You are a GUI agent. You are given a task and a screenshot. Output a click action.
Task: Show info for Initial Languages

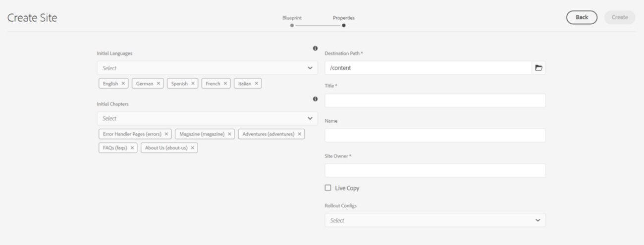pos(315,49)
